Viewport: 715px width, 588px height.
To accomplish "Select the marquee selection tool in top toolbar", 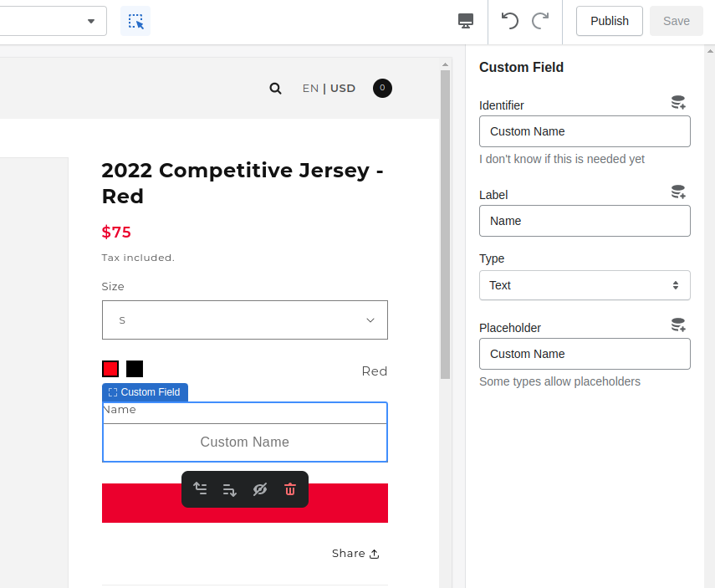I will tap(135, 20).
